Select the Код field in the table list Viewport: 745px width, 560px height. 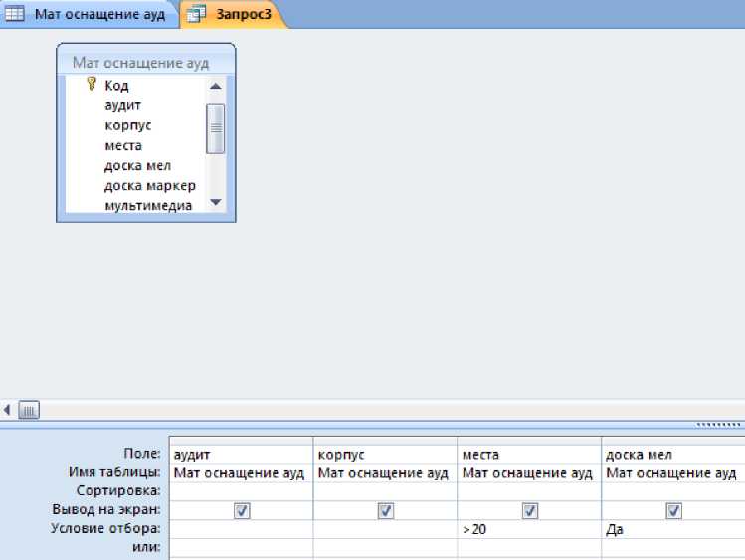click(116, 86)
